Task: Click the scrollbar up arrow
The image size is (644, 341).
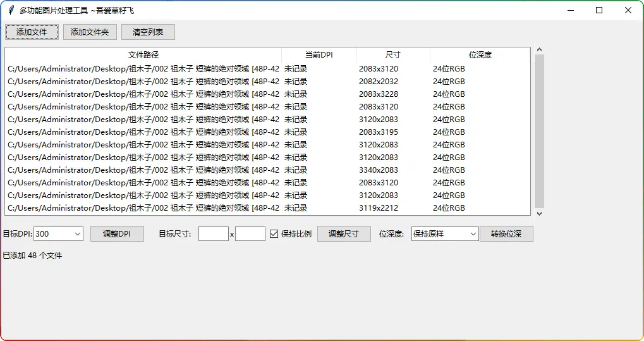Action: [x=539, y=49]
